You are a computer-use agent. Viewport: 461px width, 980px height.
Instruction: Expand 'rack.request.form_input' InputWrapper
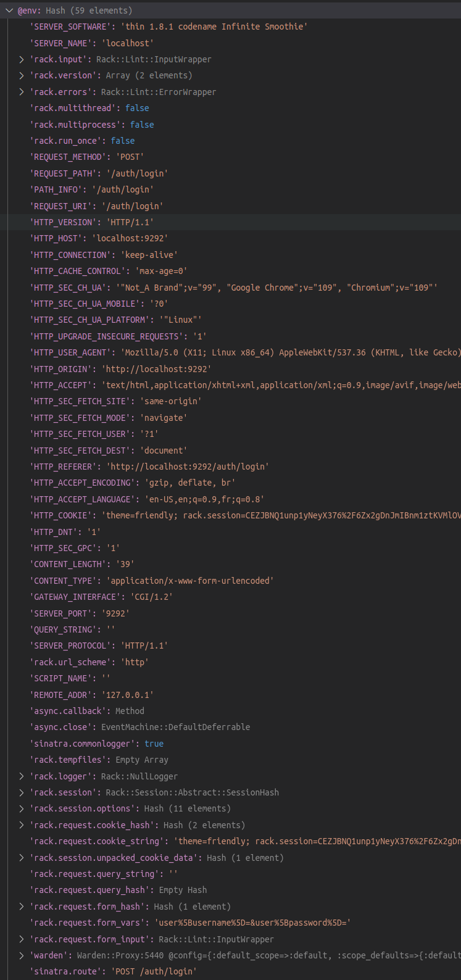coord(22,939)
